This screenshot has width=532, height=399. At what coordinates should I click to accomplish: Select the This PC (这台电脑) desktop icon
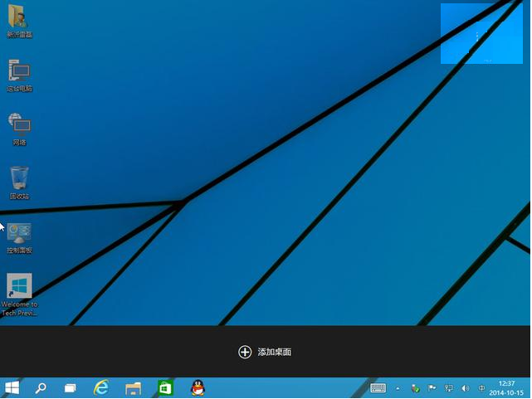[x=19, y=75]
